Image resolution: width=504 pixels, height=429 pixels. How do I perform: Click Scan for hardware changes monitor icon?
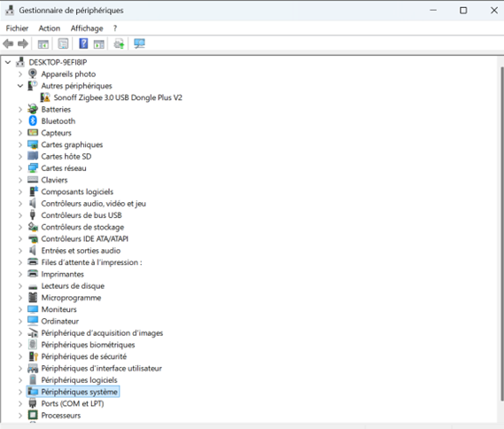139,43
